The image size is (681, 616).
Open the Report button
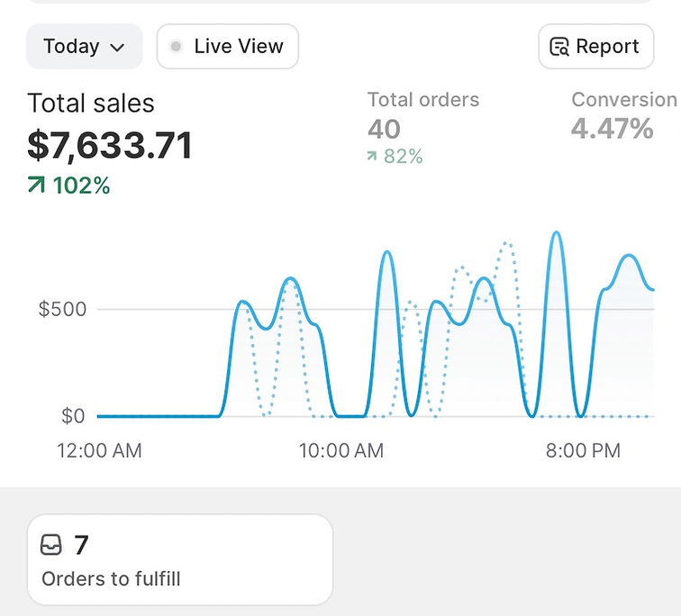tap(596, 47)
